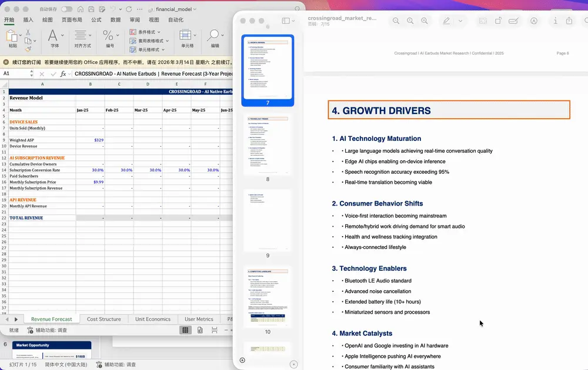Click the Preview markup toolbar icon

tap(534, 21)
